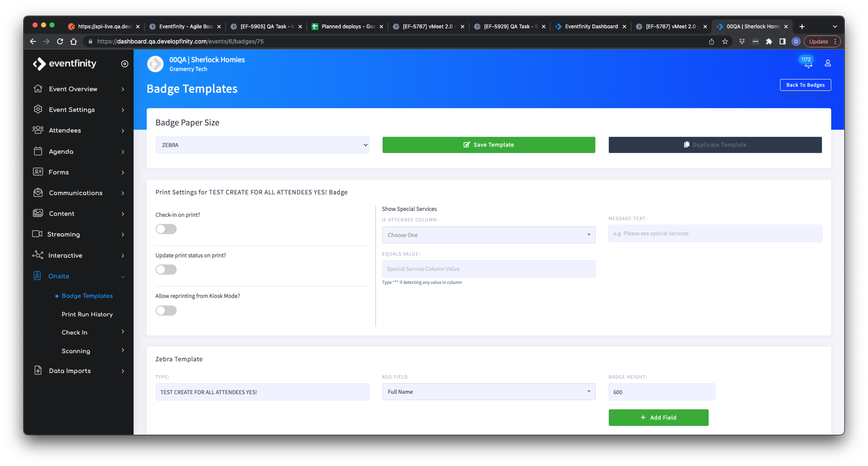Click the Streaming camera icon
Image resolution: width=868 pixels, height=466 pixels.
pos(37,234)
